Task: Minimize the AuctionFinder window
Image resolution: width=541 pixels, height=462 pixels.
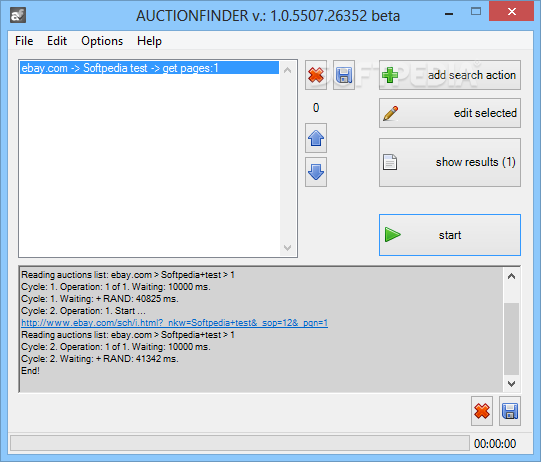Action: point(449,14)
